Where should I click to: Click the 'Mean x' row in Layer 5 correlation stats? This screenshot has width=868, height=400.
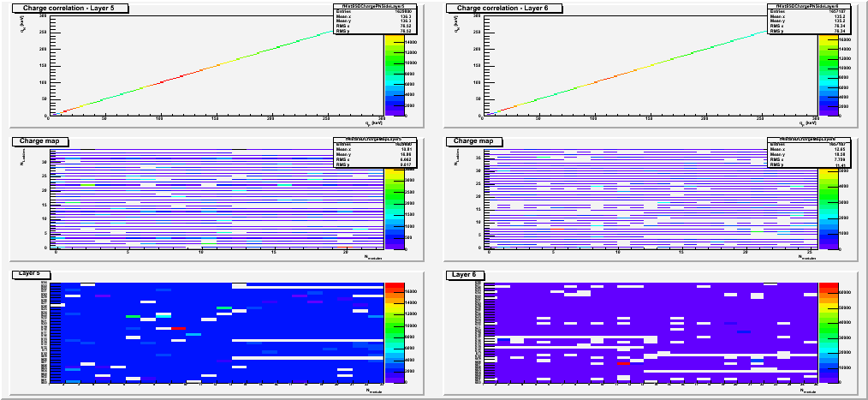pyautogui.click(x=375, y=16)
